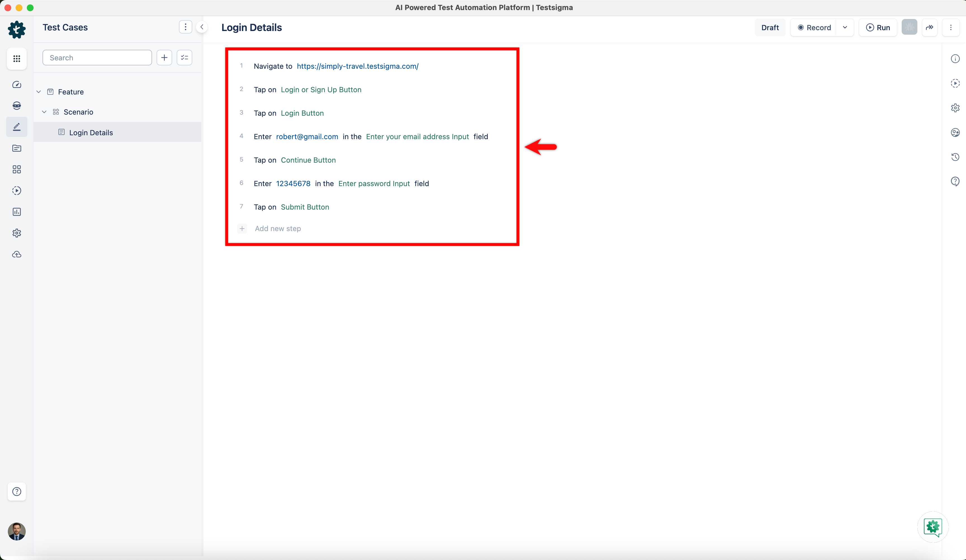Image resolution: width=966 pixels, height=560 pixels.
Task: Open the dashboard gauge icon in sidebar
Action: [16, 84]
